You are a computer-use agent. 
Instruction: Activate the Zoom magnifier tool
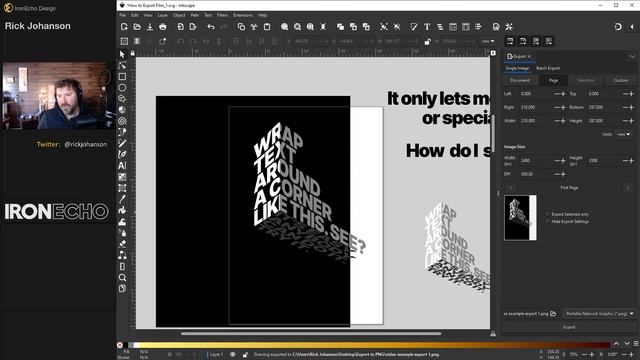[122, 278]
